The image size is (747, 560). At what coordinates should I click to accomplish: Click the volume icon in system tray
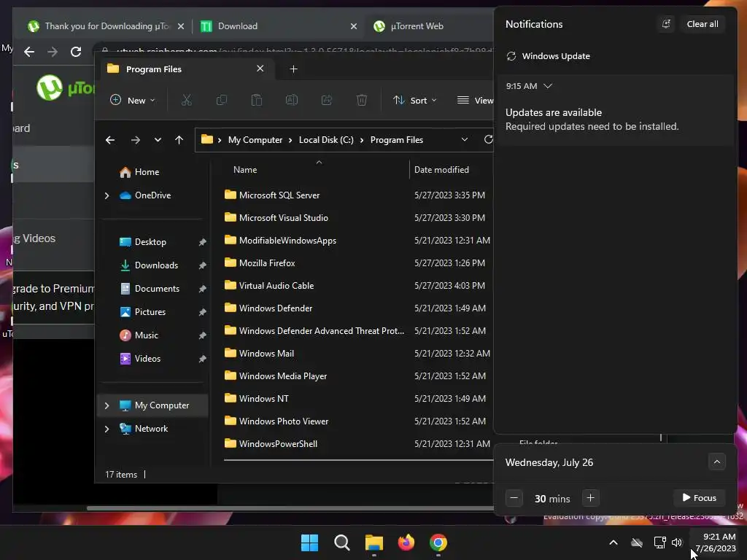coord(676,542)
